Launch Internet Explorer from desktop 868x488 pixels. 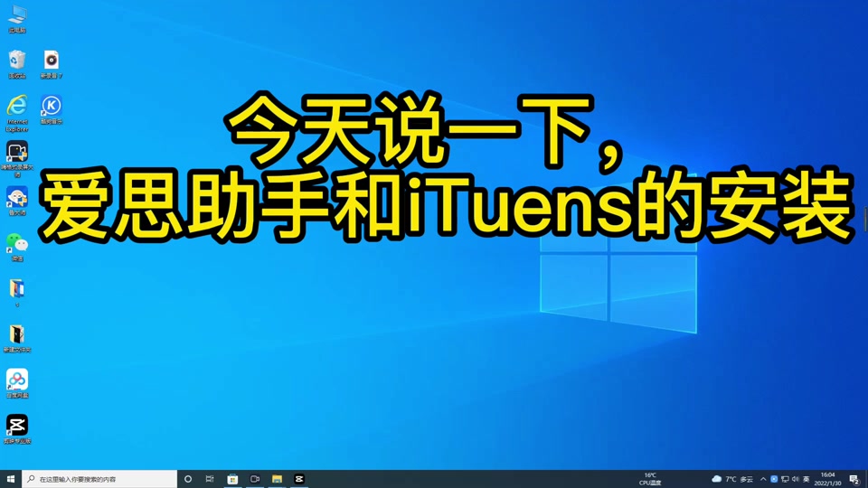pyautogui.click(x=17, y=106)
